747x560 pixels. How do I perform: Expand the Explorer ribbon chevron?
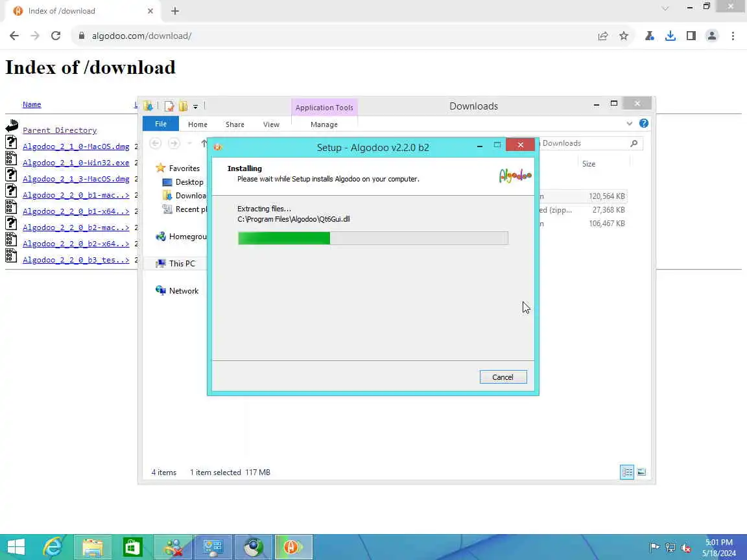tap(630, 123)
